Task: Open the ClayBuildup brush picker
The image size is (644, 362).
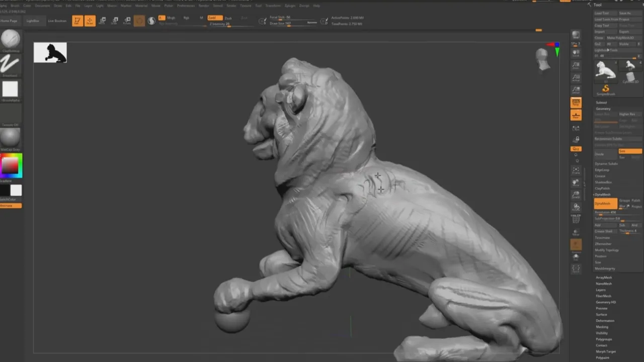Action: 10,39
